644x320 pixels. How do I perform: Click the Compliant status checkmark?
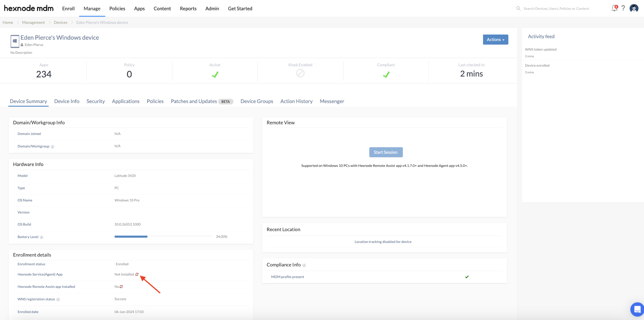coord(386,74)
